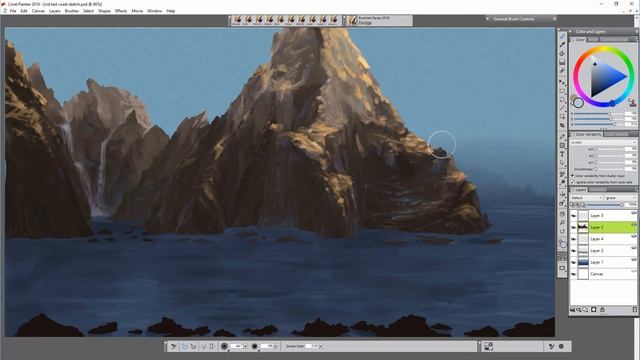Screen dimensions: 640x360
Task: Open the paper texture selector in toolbox
Action: pyautogui.click(x=562, y=257)
